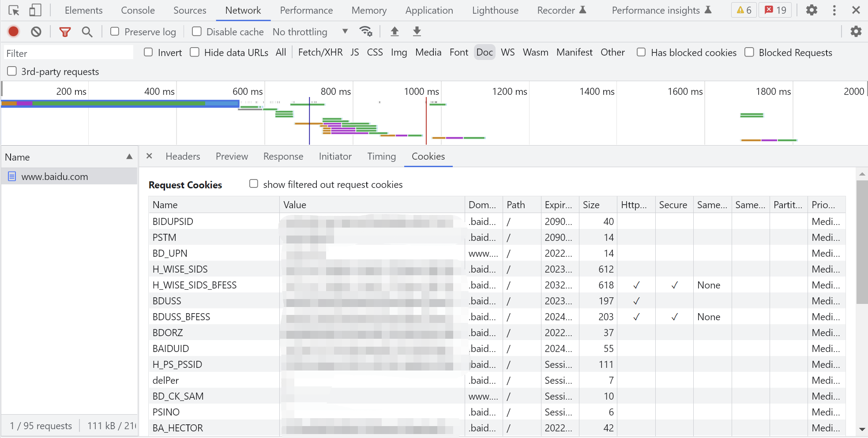The image size is (868, 438).
Task: Toggle device toolbar icon
Action: pyautogui.click(x=35, y=10)
